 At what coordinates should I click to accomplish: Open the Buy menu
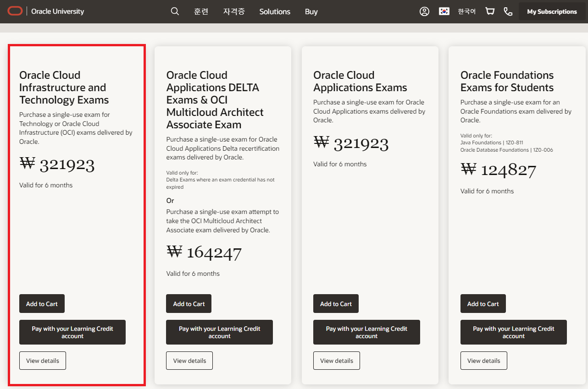click(x=311, y=11)
